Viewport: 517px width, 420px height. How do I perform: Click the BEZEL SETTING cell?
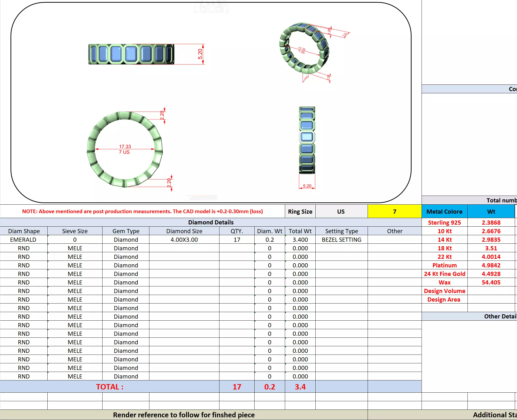pyautogui.click(x=341, y=240)
